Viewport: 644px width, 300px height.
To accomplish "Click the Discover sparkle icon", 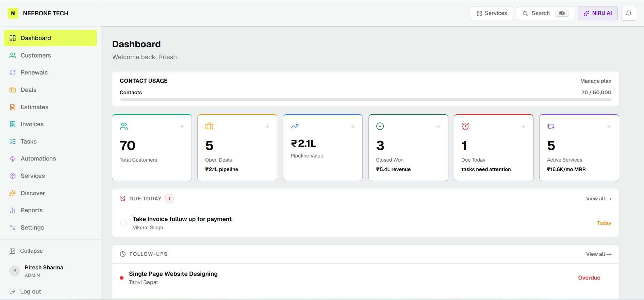I will 13,193.
